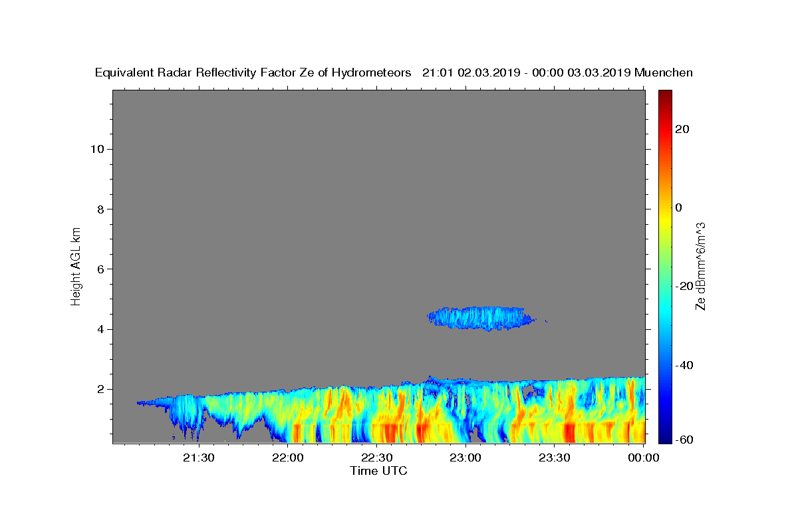Screen dimensions: 798x532
Task: Click the plot title text starting 'Equivalent Radar Reflectivity Factor'
Action: [x=394, y=72]
